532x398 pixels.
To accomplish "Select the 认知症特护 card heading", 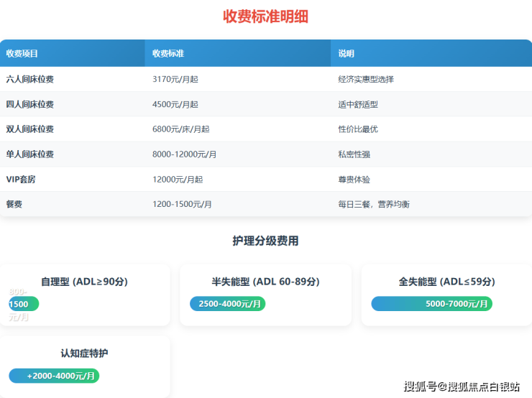I will (84, 353).
